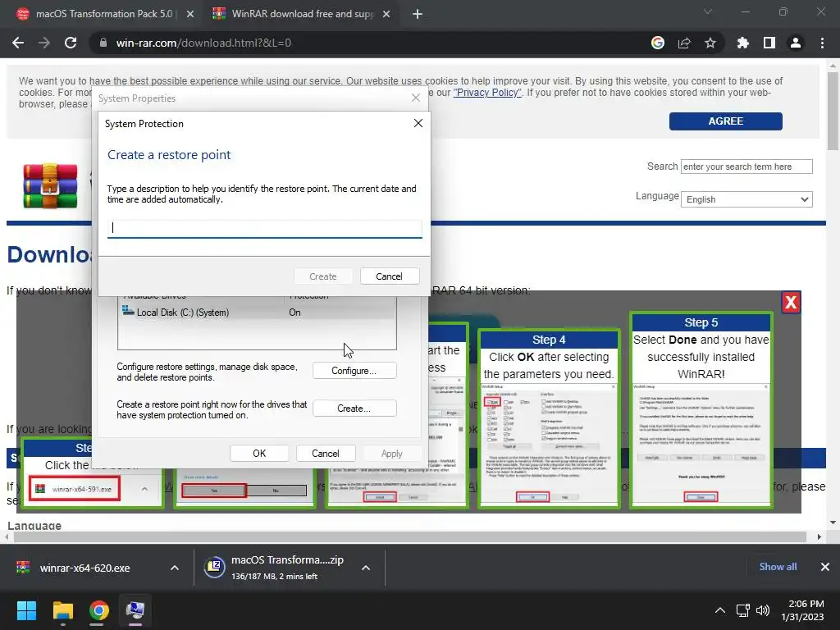
Task: Bookmark this page with the star icon
Action: click(x=710, y=43)
